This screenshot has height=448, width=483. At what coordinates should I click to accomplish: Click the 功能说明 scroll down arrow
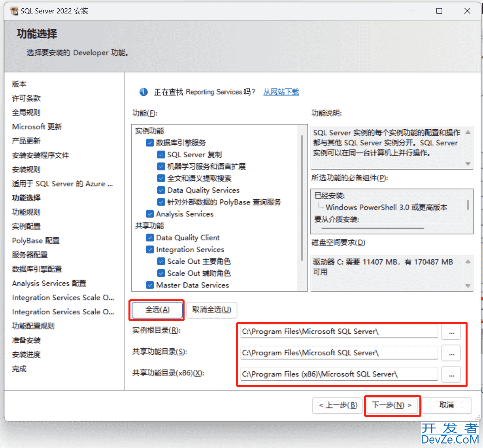(x=468, y=163)
